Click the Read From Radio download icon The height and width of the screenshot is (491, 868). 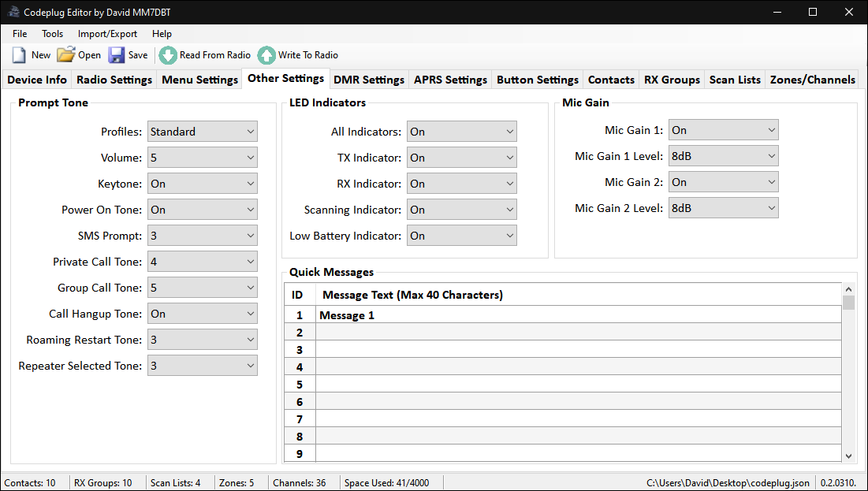coord(167,55)
